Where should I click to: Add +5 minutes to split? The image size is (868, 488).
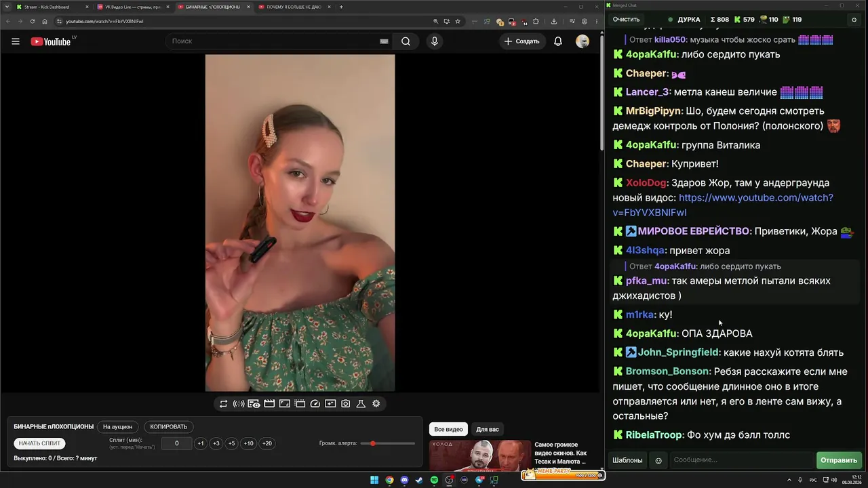[231, 443]
